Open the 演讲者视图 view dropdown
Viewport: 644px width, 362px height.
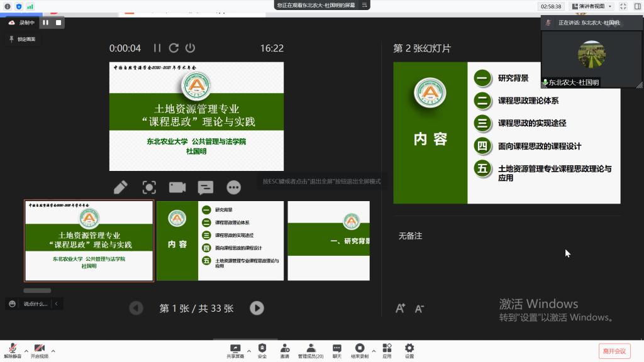click(x=592, y=6)
